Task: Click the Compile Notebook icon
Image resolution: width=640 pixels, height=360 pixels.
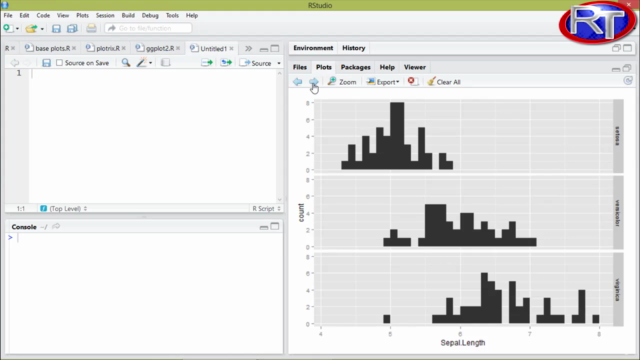Action: 165,63
